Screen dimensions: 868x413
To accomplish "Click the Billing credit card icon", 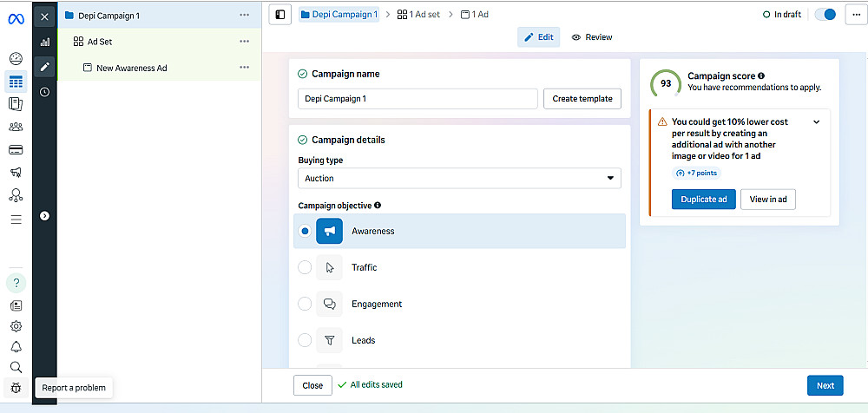I will tap(16, 149).
